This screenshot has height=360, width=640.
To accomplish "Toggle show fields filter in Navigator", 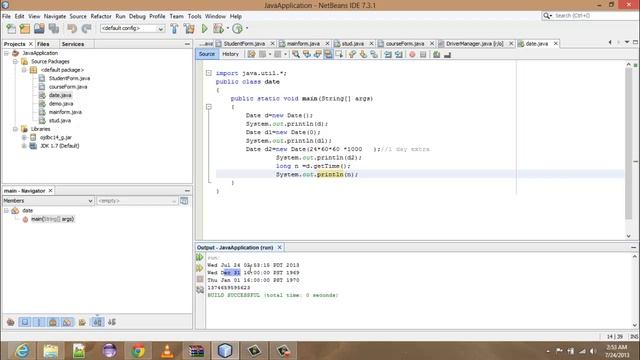I will click(25, 322).
